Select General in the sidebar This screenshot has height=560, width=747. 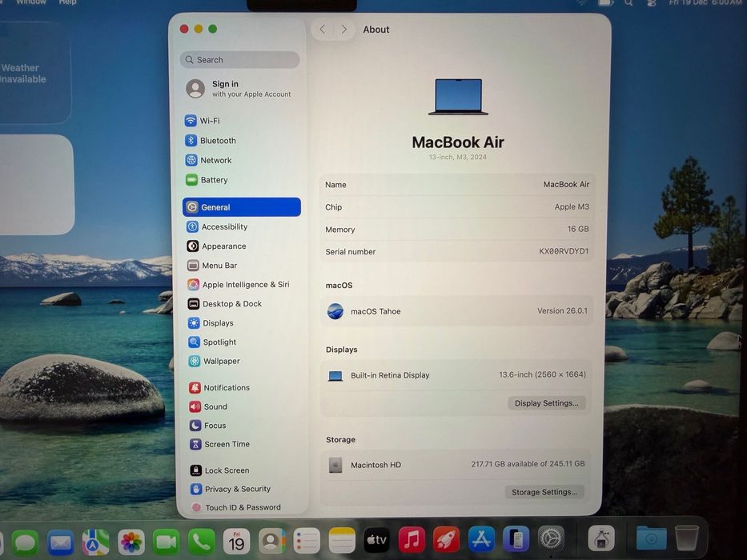pos(242,207)
